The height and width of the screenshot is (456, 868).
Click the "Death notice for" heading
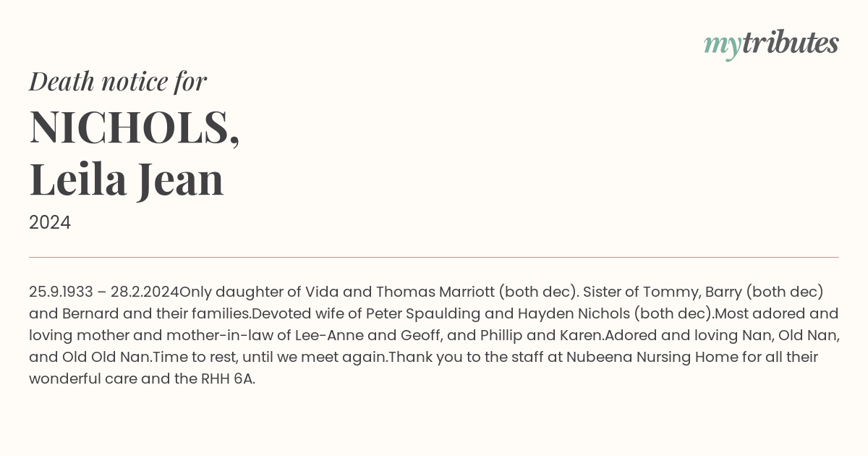118,81
